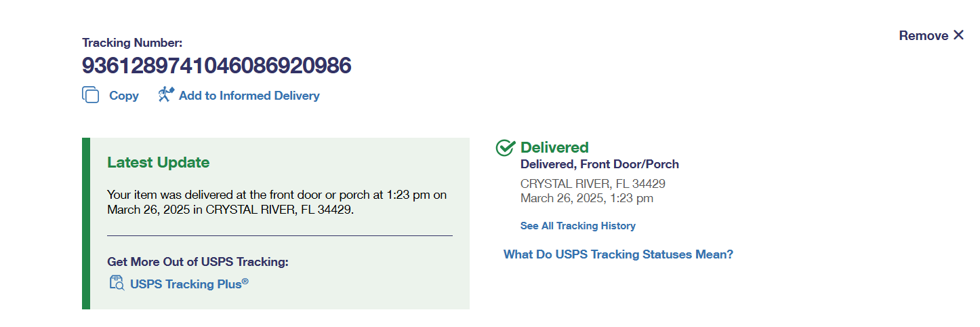Open Add to Informed Delivery link
Screen dimensions: 980x327
tap(249, 96)
